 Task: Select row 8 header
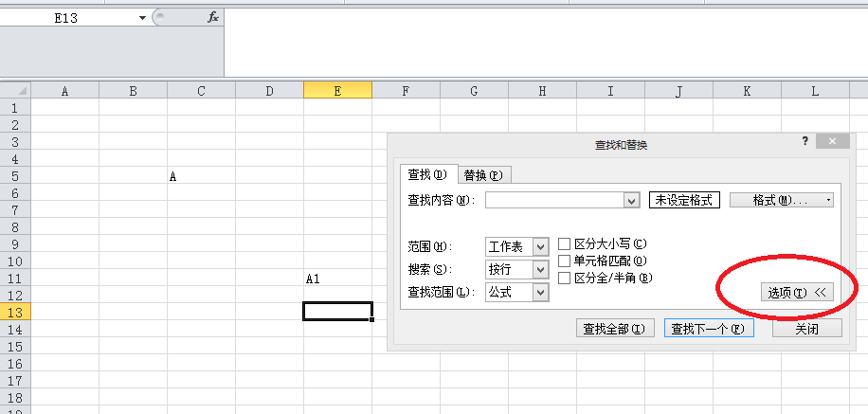[x=15, y=227]
